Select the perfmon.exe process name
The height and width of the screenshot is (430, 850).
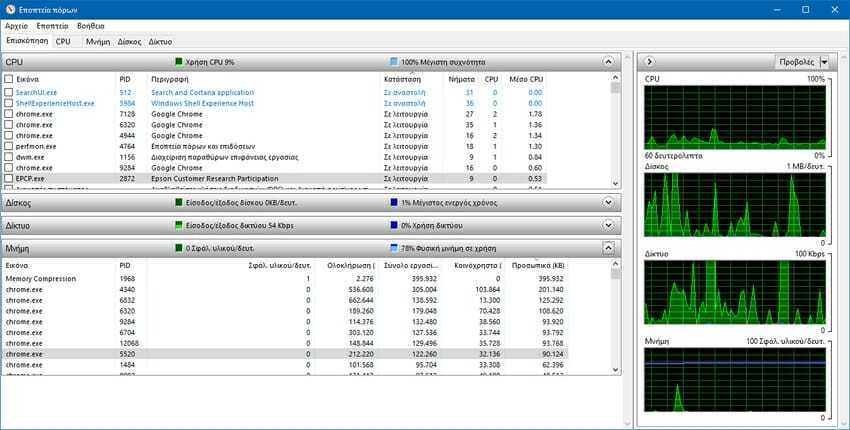click(36, 146)
